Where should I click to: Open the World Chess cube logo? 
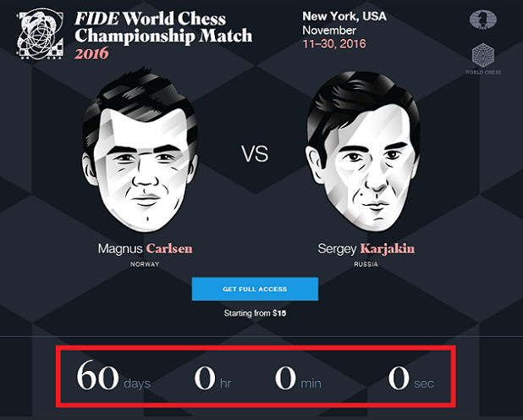[484, 56]
